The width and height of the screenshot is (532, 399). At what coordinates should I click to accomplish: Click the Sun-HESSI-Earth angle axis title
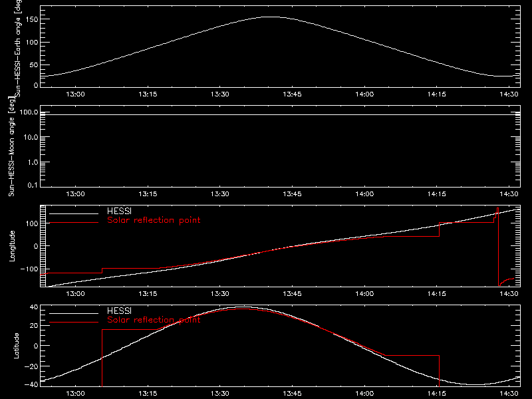click(18, 49)
